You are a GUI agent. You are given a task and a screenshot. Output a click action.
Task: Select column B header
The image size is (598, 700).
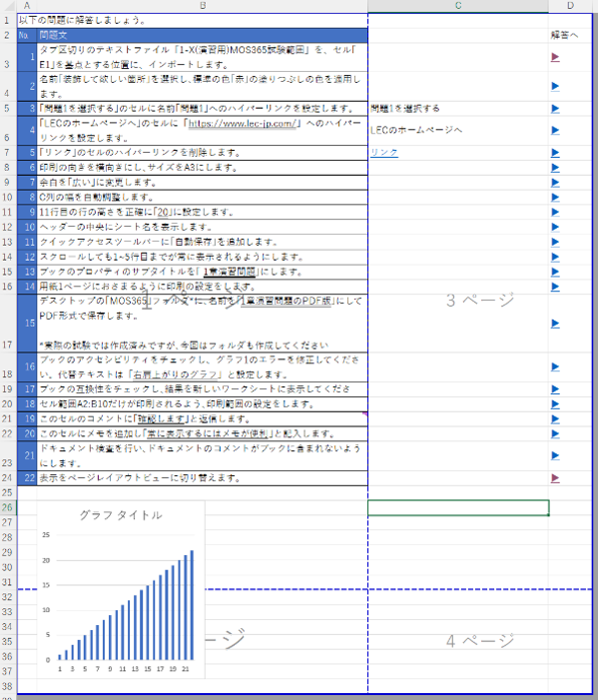point(202,6)
